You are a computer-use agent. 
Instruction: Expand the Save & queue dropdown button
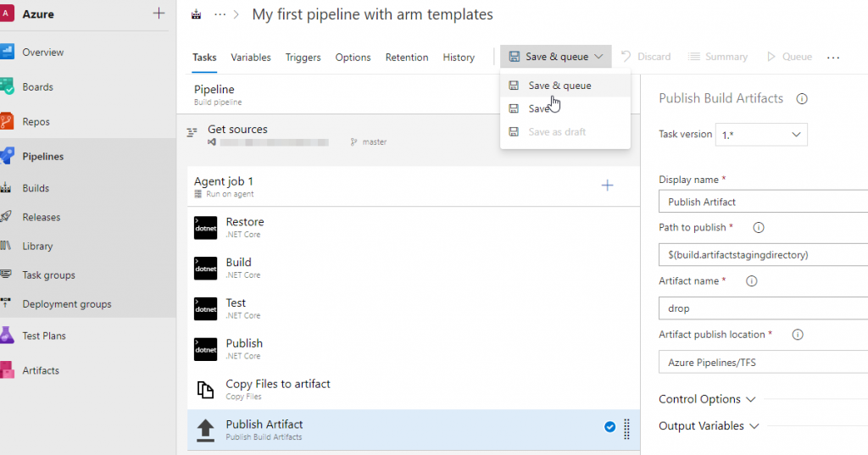point(556,57)
